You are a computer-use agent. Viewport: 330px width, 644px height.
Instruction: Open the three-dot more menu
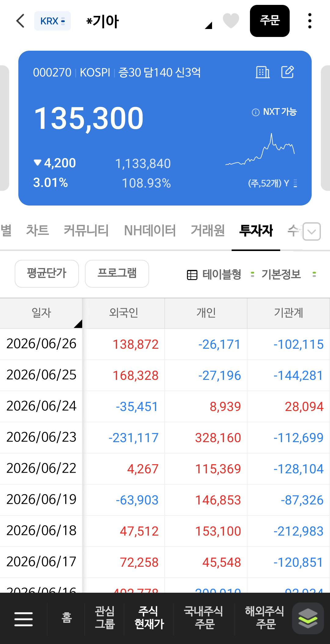pyautogui.click(x=310, y=21)
